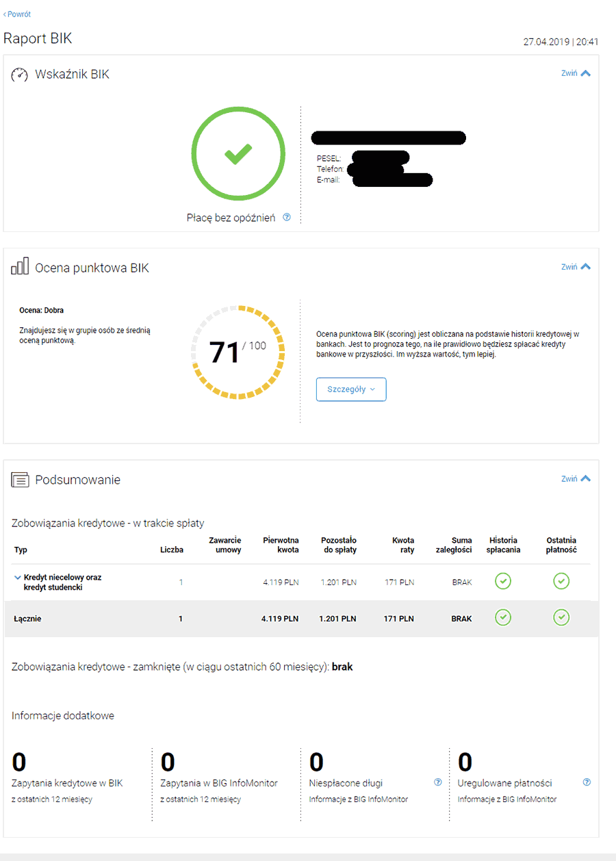The image size is (616, 861).
Task: Click Ostatnia płatność checkmark in Łącznie row
Action: [x=561, y=618]
